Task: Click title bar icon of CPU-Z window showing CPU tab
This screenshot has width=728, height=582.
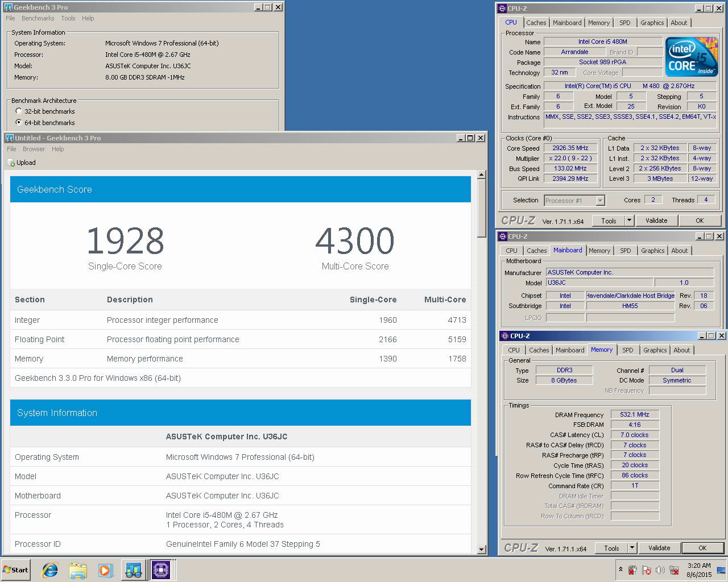Action: [x=502, y=9]
